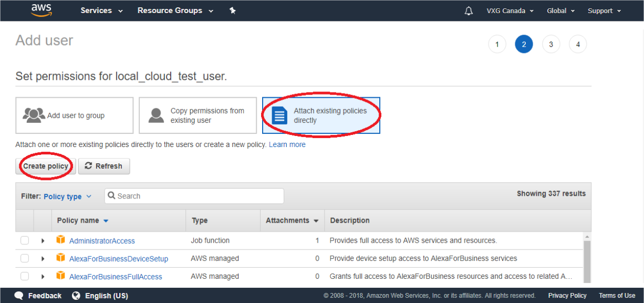Screen dimensions: 644x303
Task: Open the Services dropdown menu
Action: 101,11
